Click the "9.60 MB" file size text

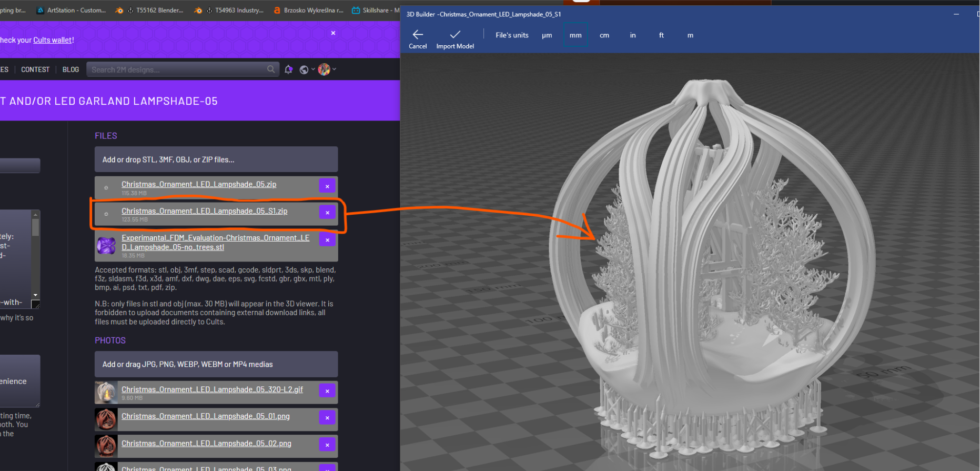[x=132, y=398]
